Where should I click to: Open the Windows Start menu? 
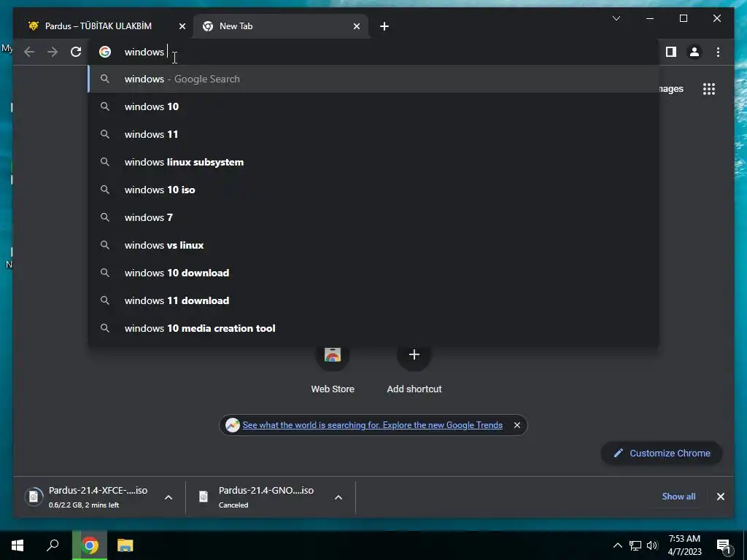pos(18,545)
